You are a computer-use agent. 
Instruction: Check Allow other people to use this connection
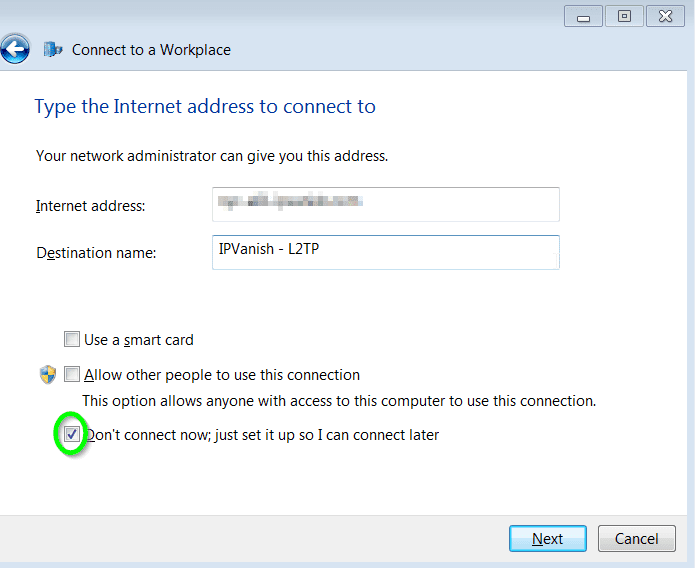click(72, 375)
